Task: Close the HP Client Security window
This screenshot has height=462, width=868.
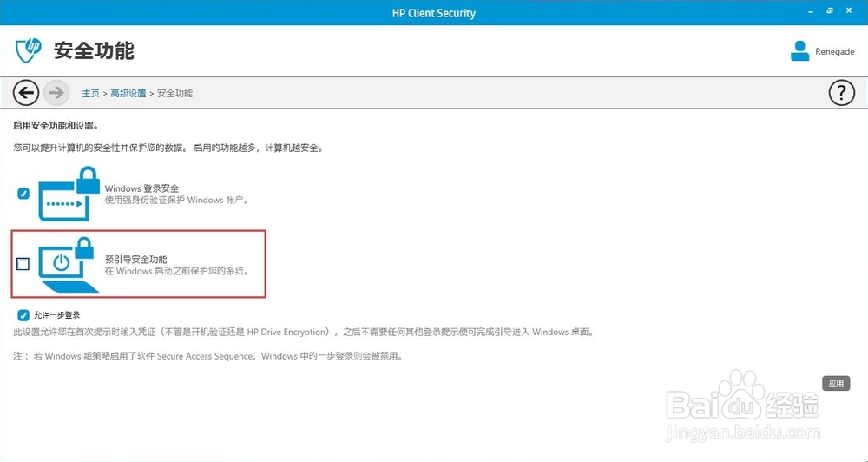Action: pos(850,10)
